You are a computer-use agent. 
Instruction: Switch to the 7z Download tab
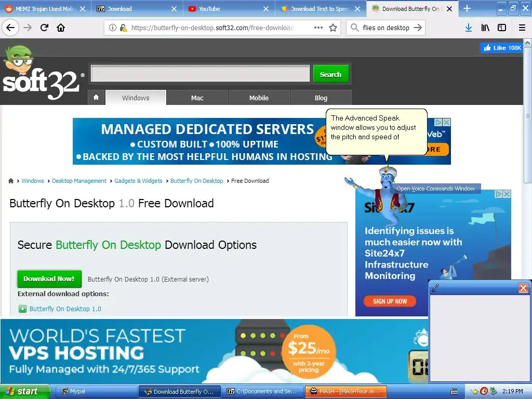tap(136, 9)
